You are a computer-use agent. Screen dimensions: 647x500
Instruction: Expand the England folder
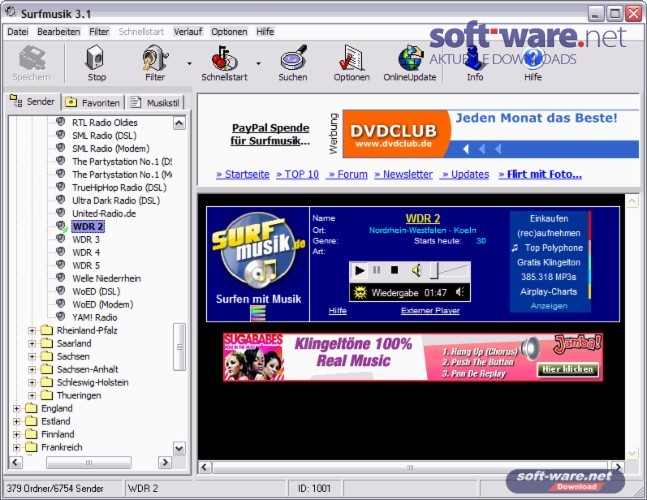(x=16, y=409)
